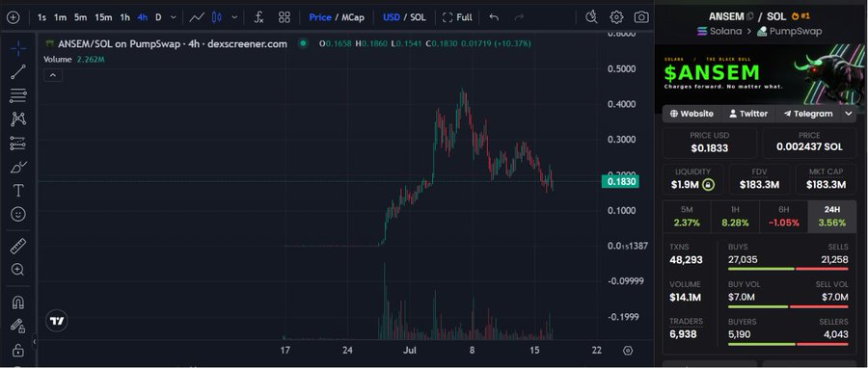
Task: Select the brush drawing tool
Action: (18, 167)
